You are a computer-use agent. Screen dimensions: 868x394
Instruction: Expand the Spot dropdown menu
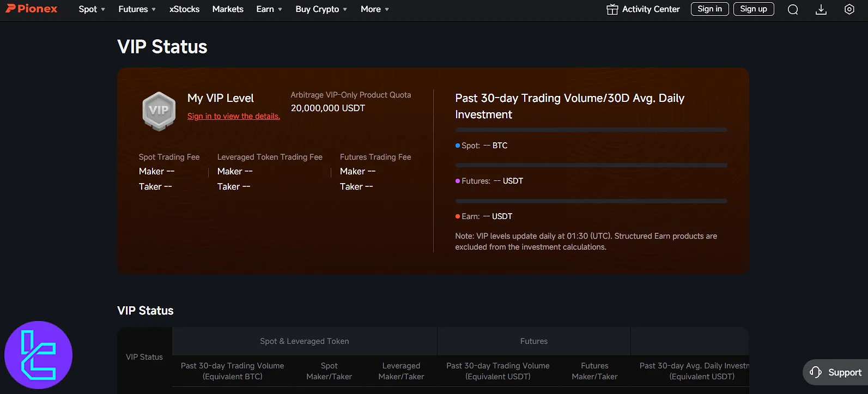[x=92, y=9]
